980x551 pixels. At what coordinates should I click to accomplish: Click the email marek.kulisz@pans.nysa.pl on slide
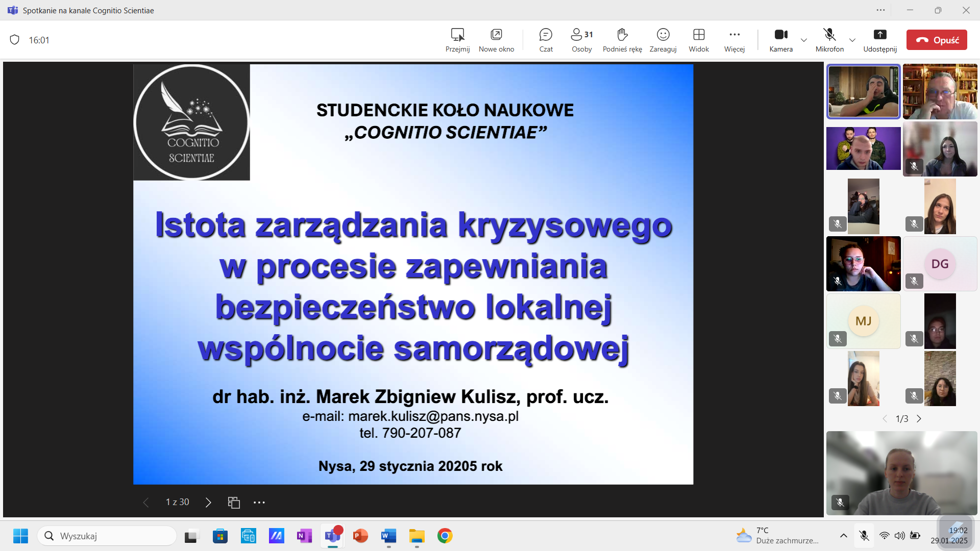click(x=433, y=416)
